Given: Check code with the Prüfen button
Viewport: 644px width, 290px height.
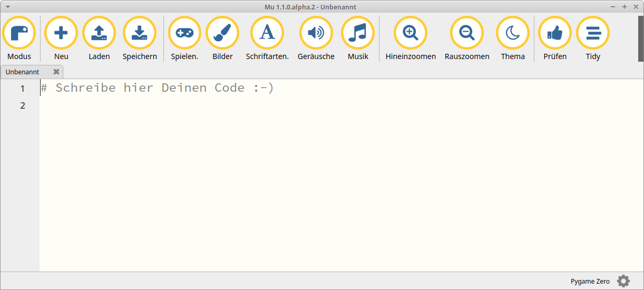Looking at the screenshot, I should click(x=555, y=34).
